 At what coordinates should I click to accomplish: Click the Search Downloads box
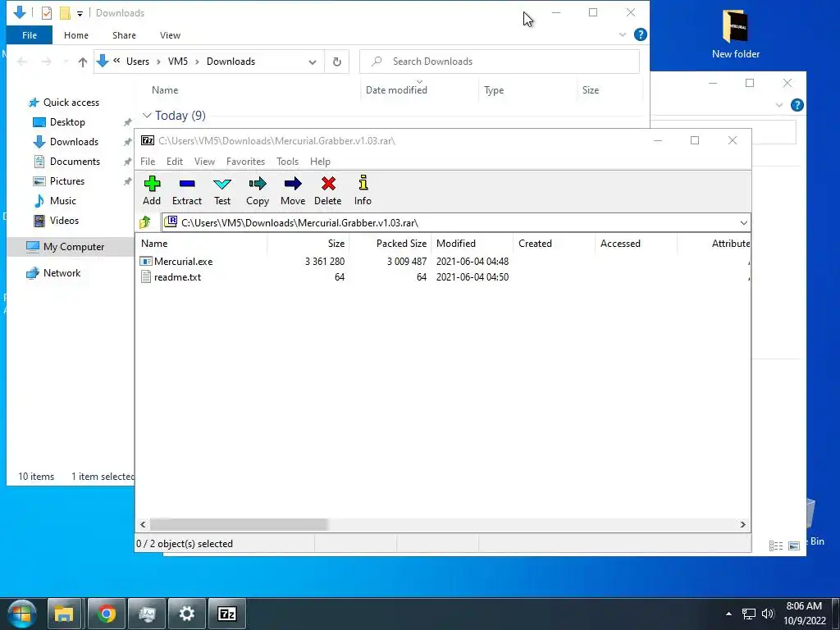[500, 61]
